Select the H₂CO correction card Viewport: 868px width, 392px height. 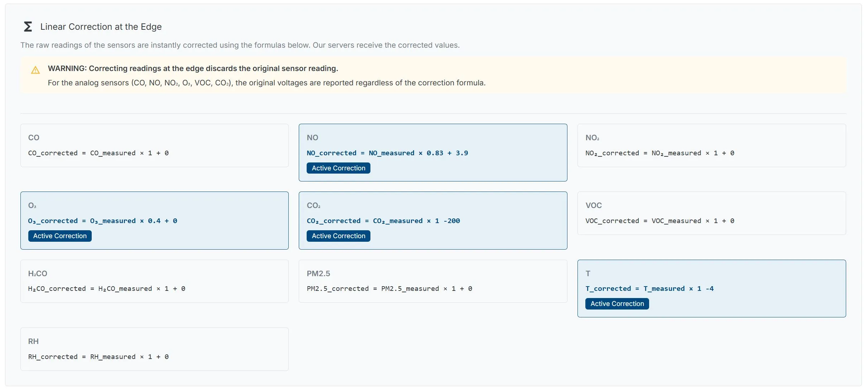click(154, 281)
